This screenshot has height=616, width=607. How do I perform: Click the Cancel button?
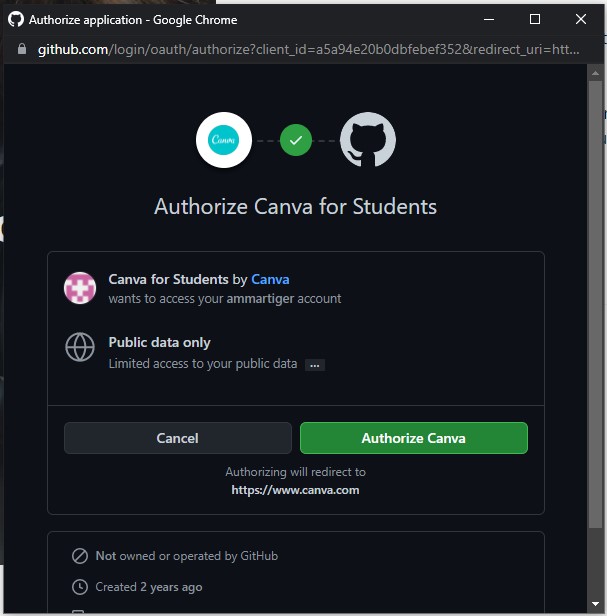[178, 438]
